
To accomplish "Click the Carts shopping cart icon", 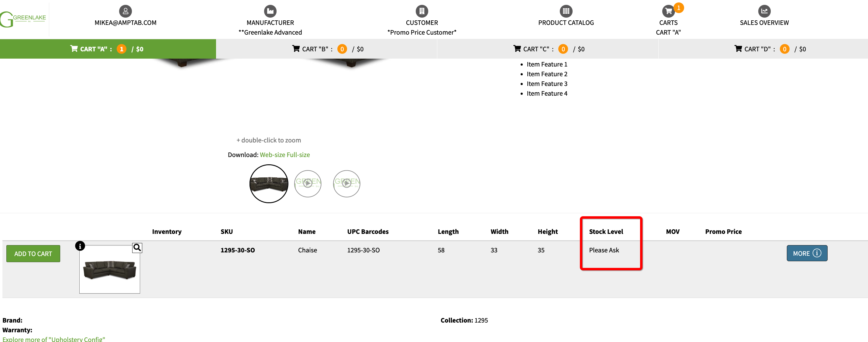I will (x=668, y=12).
